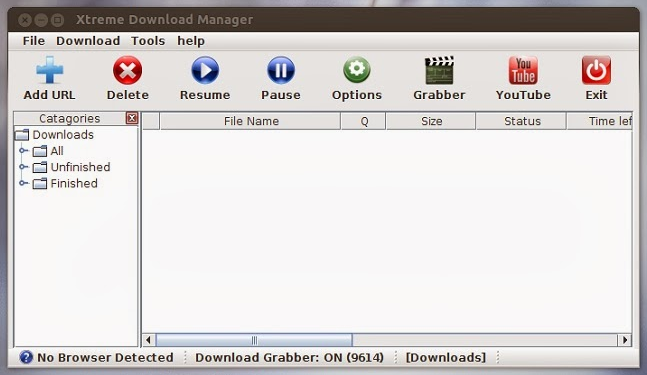Click the No Browser Detected status text
647x375 pixels.
point(105,357)
